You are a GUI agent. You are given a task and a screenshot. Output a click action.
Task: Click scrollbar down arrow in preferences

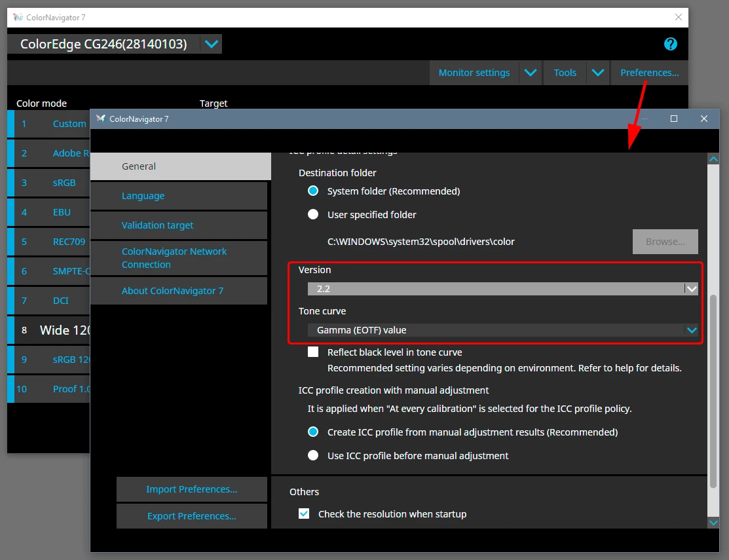713,523
